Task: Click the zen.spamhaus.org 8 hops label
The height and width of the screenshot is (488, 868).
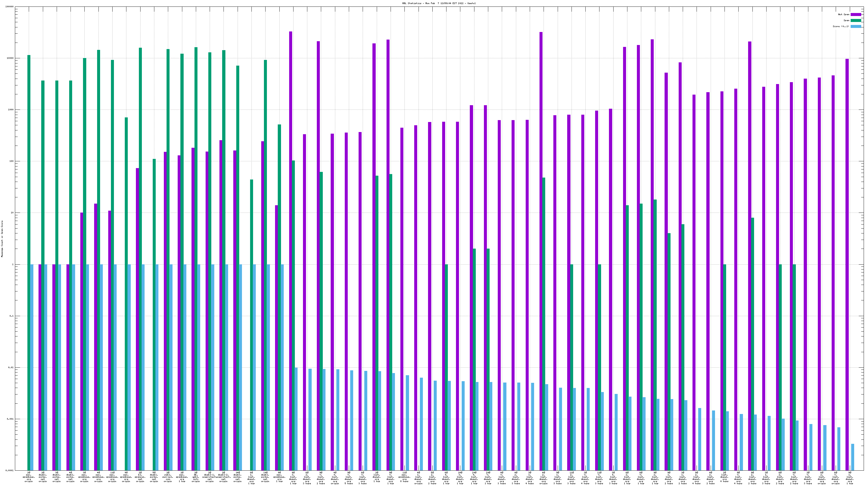Action: (404, 477)
